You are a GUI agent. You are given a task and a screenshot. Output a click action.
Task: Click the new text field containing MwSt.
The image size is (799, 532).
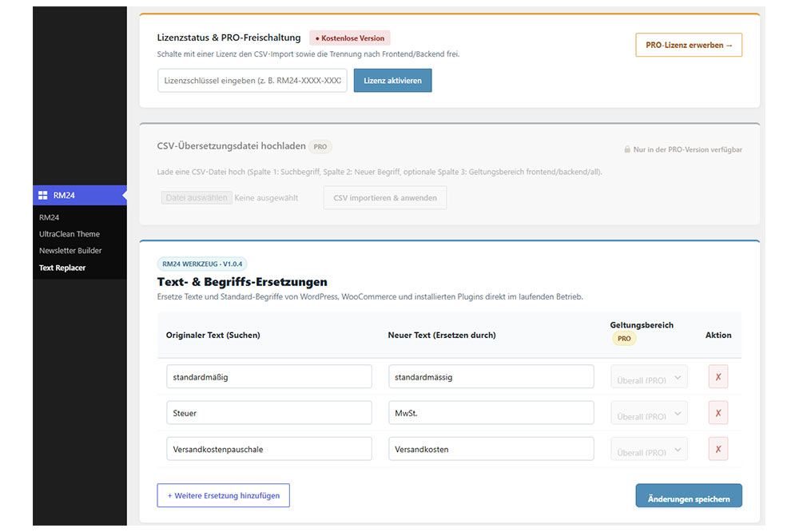(x=491, y=413)
